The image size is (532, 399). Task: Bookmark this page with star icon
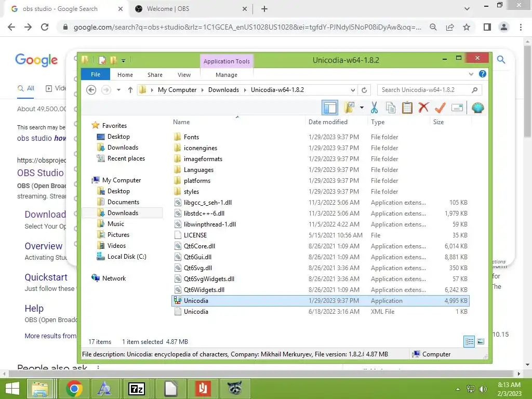(467, 27)
